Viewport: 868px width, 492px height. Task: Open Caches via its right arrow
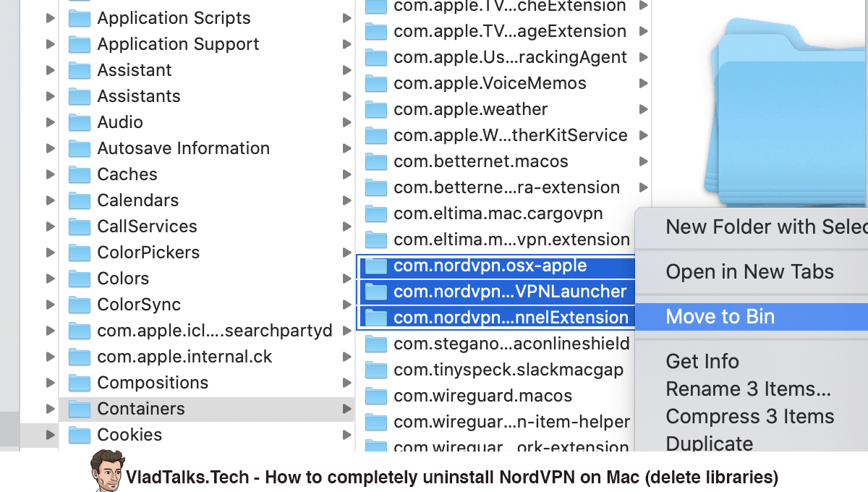347,174
